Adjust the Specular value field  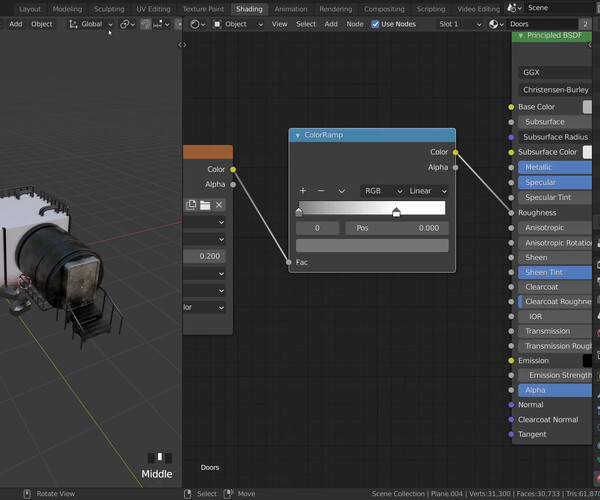555,182
